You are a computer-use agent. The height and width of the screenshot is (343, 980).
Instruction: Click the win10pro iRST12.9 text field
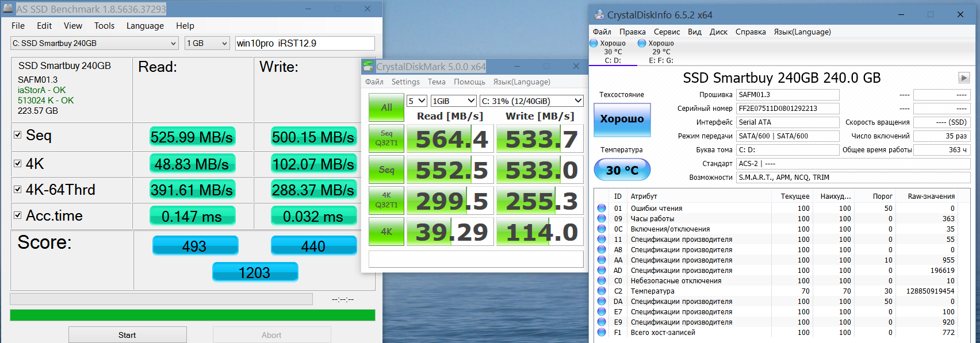coord(305,43)
